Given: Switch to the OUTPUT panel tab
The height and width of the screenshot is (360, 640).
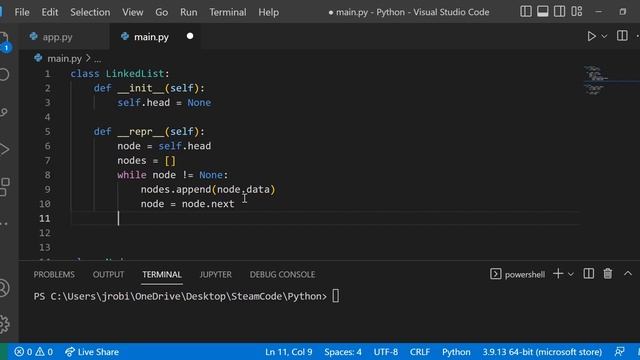Looking at the screenshot, I should tap(108, 275).
